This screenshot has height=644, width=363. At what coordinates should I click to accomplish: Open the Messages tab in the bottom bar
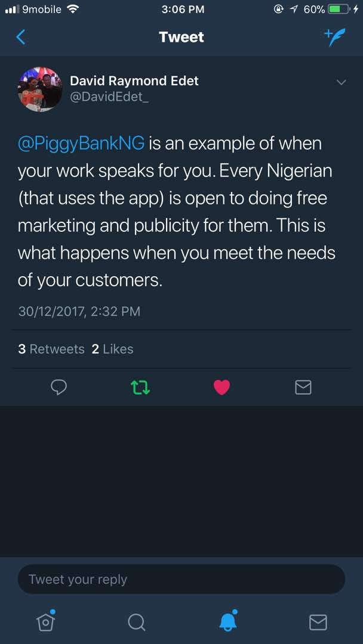pos(318,622)
